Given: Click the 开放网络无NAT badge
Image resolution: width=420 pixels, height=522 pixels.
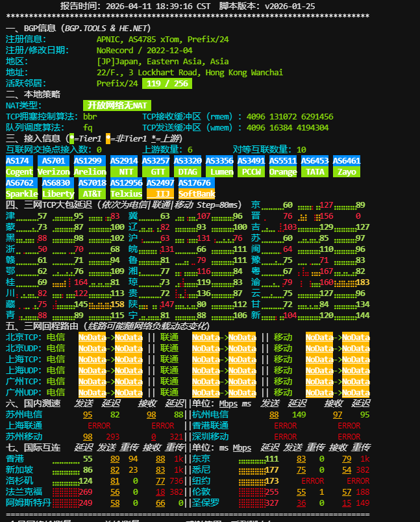Looking at the screenshot, I should click(x=117, y=106).
